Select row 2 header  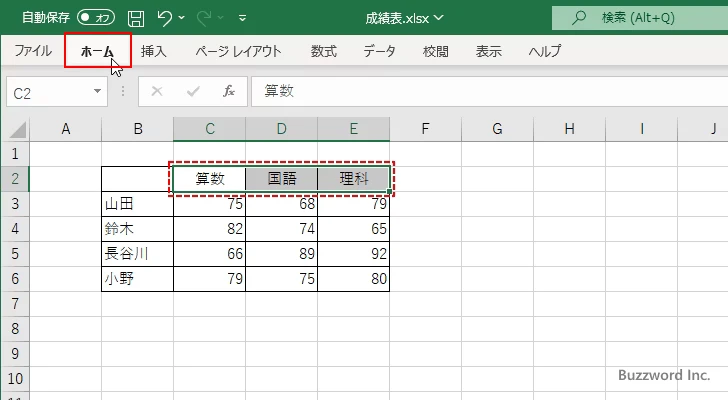[15, 179]
